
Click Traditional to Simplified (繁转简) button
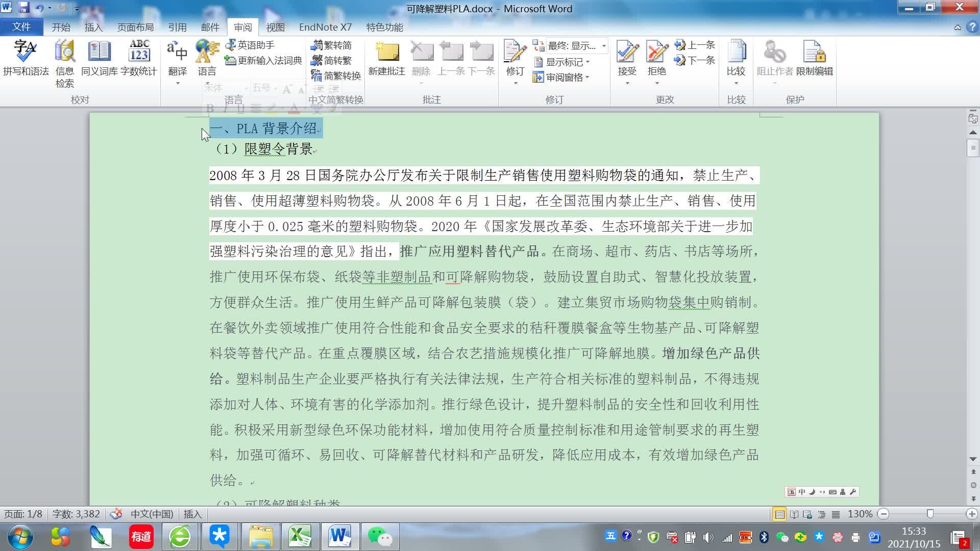click(332, 45)
